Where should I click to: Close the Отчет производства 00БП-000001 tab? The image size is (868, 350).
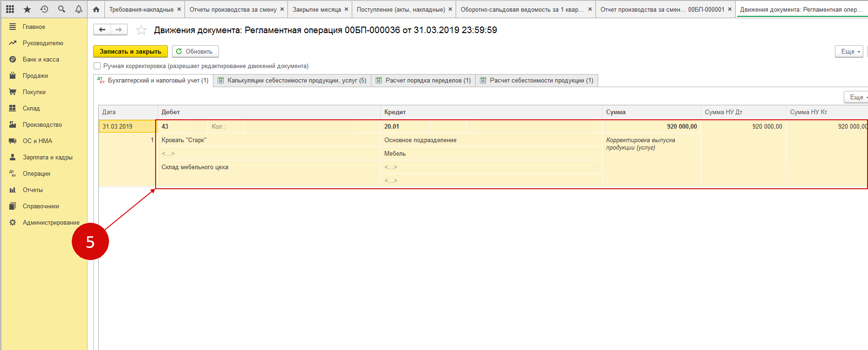(x=730, y=9)
